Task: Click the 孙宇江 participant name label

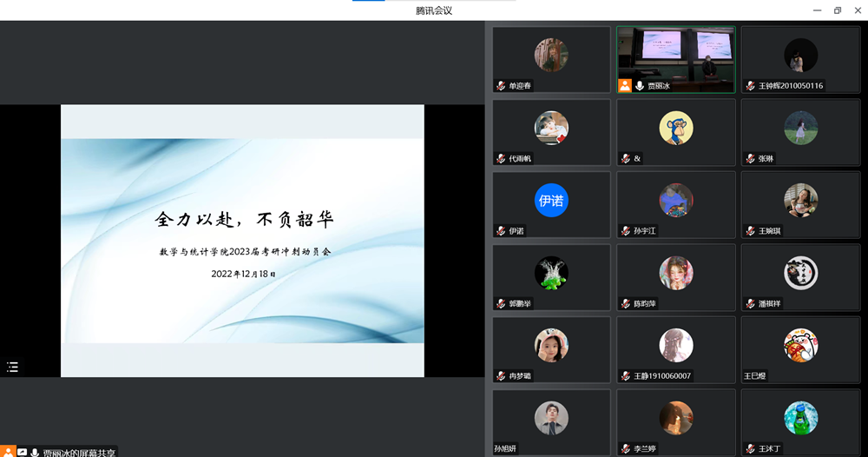Action: [x=645, y=231]
